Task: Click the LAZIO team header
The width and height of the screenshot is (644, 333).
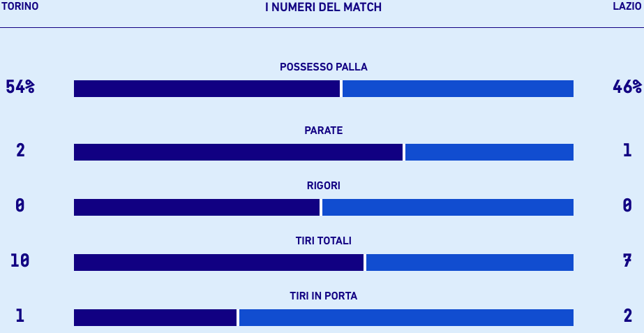Action: 627,6
